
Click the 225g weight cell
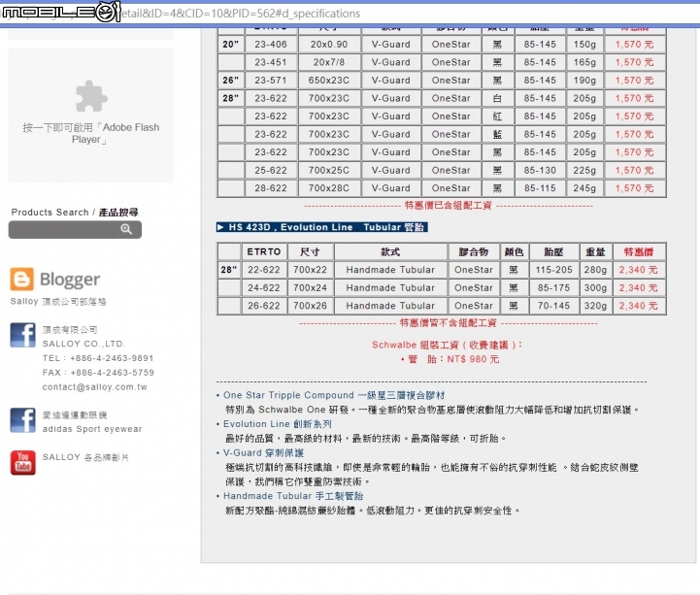[584, 170]
